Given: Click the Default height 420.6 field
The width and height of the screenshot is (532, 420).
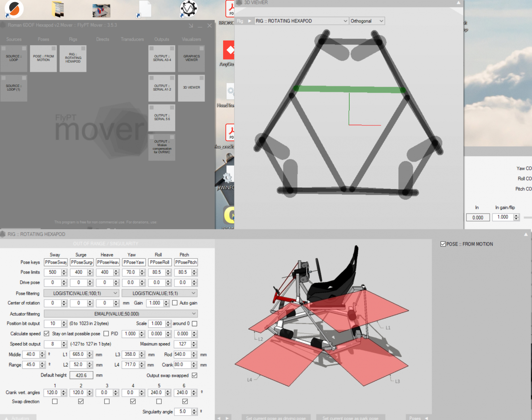Looking at the screenshot, I should 81,375.
